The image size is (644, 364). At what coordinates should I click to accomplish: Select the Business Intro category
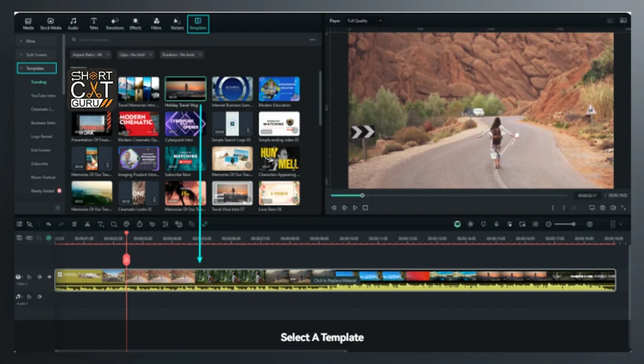point(43,123)
